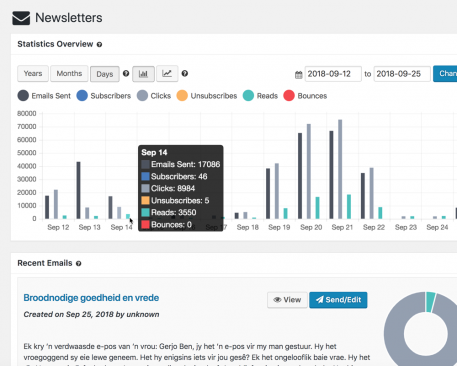This screenshot has height=366, width=458.
Task: Click 'Created on Sep 25, 2018 by unknown' text
Action: point(91,314)
